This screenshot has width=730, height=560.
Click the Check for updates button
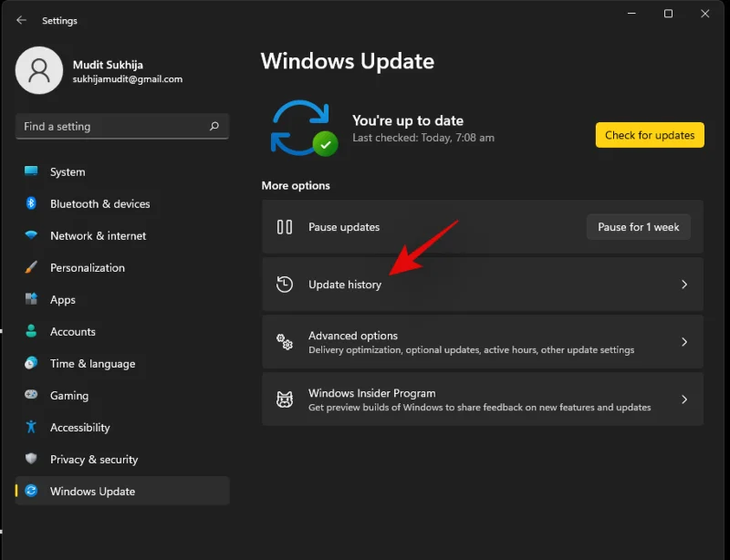pos(649,134)
